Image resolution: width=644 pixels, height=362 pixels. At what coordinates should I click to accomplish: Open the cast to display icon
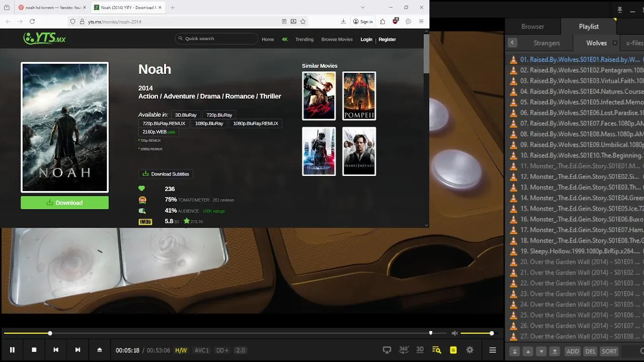pyautogui.click(x=387, y=350)
